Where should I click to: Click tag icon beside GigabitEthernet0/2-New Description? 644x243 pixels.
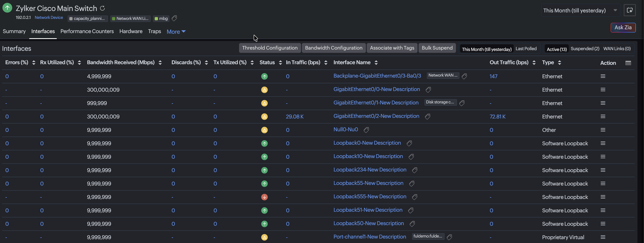coord(428,116)
